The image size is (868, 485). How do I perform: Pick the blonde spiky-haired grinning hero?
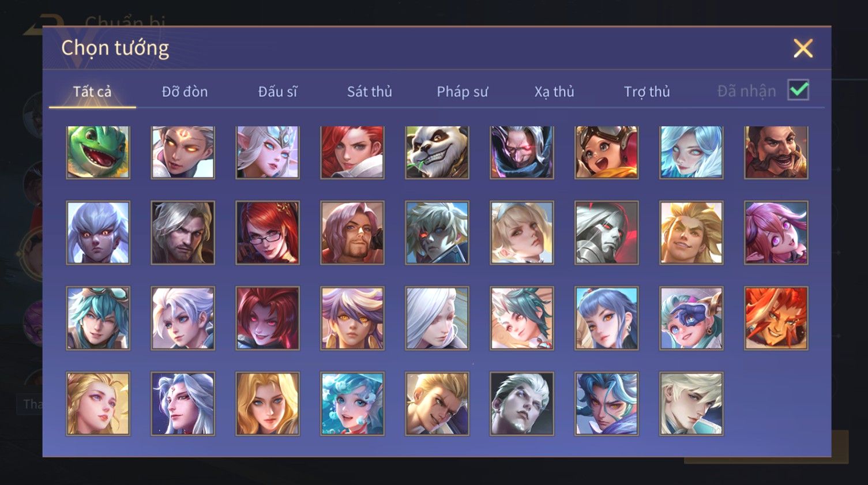692,233
